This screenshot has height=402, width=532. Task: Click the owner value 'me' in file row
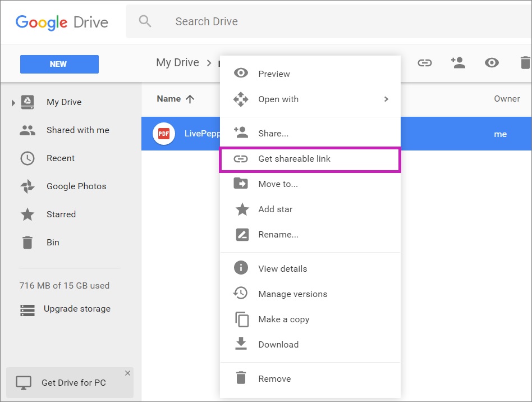tap(501, 134)
